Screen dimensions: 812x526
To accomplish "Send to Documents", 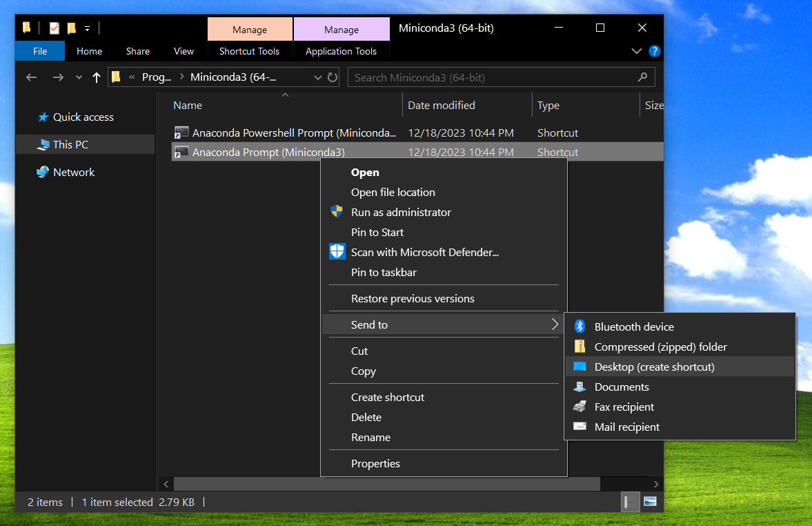I will pos(680,387).
